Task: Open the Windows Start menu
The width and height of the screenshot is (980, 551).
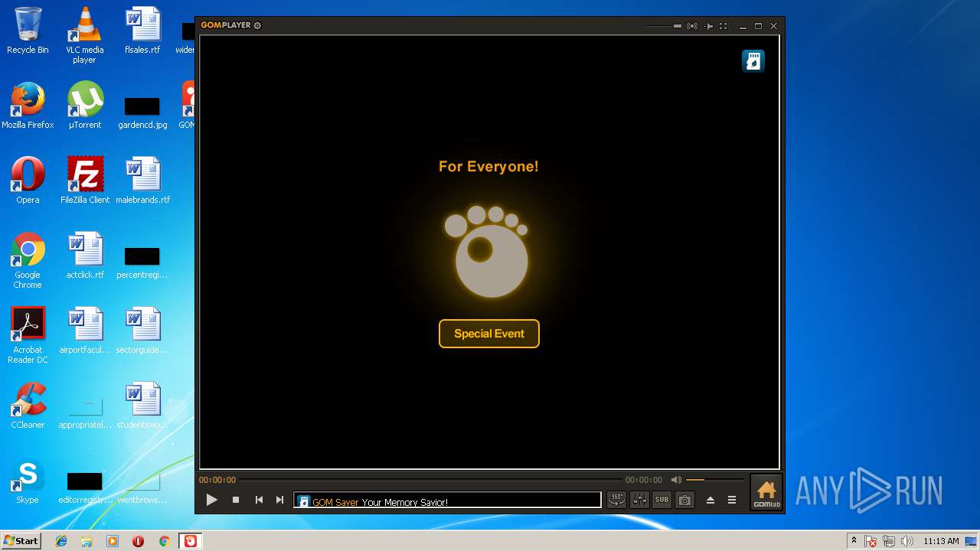Action: (x=21, y=541)
